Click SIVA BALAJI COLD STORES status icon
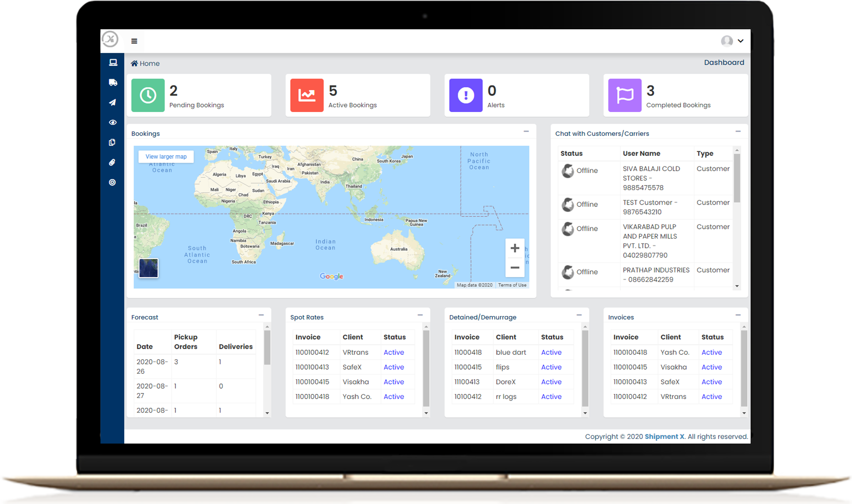This screenshot has height=504, width=852. pos(568,171)
